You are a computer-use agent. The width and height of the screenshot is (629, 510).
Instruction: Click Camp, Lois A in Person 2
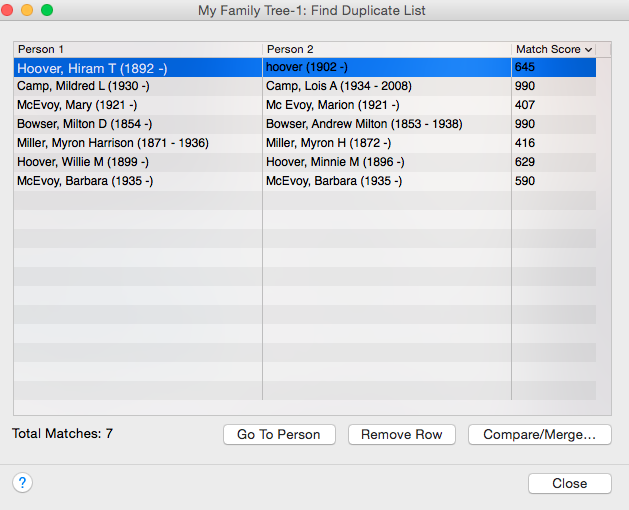(338, 86)
